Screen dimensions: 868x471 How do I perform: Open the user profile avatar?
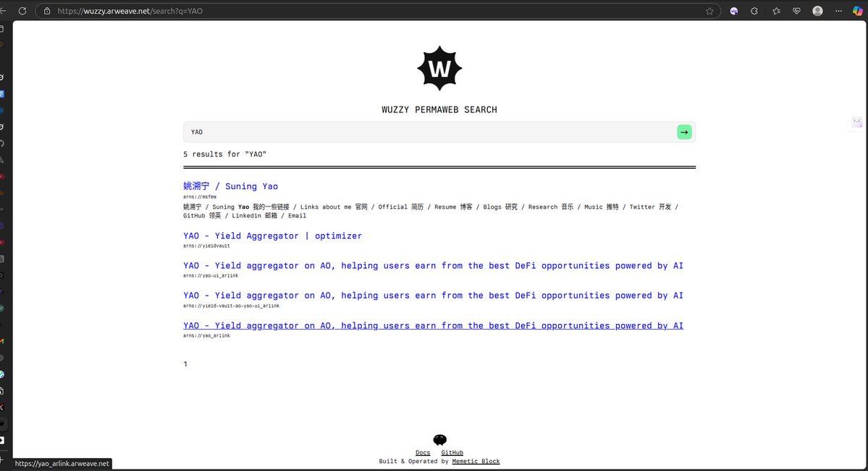coord(817,11)
